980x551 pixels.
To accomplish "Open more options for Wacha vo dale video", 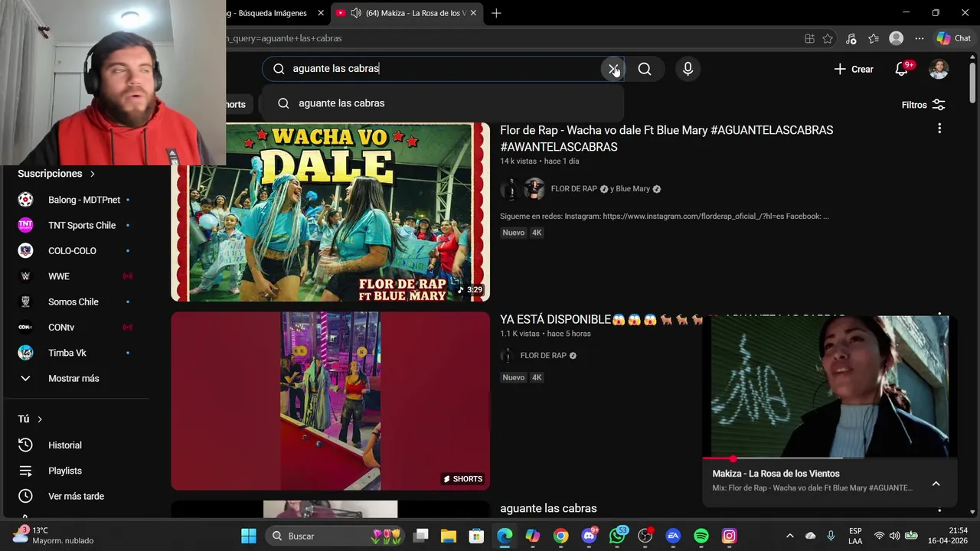I will [939, 129].
